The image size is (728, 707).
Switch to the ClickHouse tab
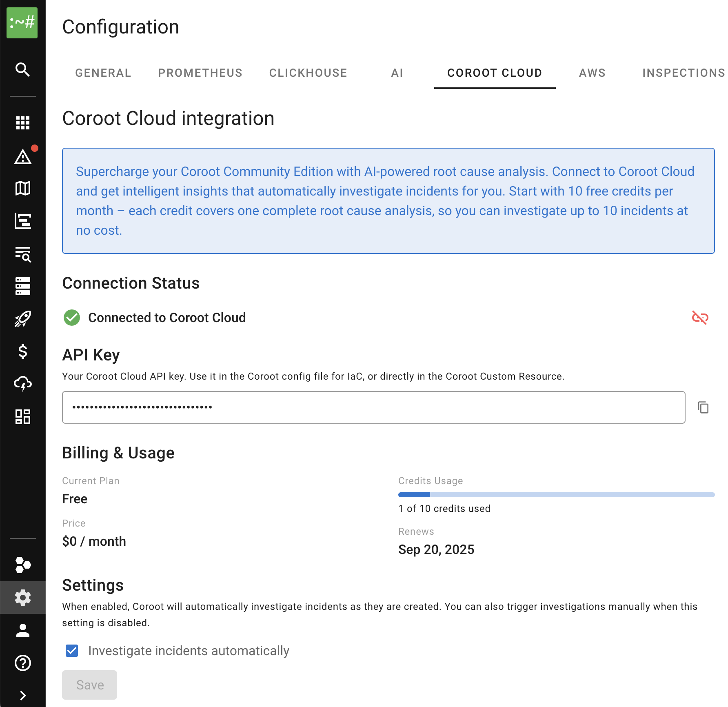coord(308,73)
